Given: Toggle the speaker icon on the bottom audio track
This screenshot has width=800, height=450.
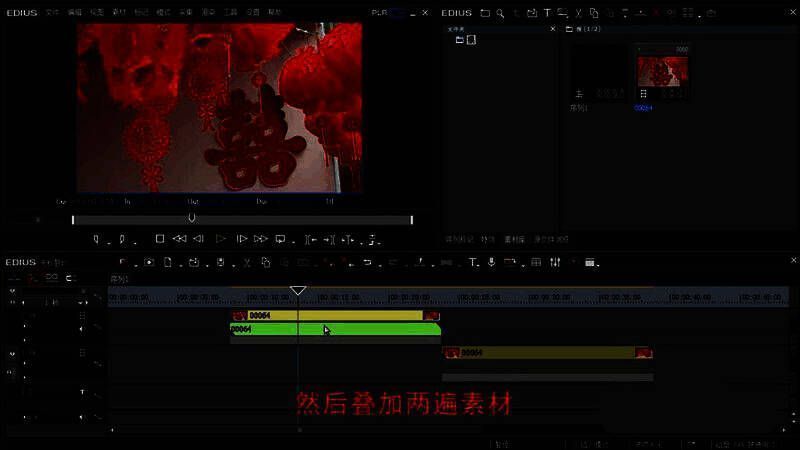Looking at the screenshot, I should [82, 417].
